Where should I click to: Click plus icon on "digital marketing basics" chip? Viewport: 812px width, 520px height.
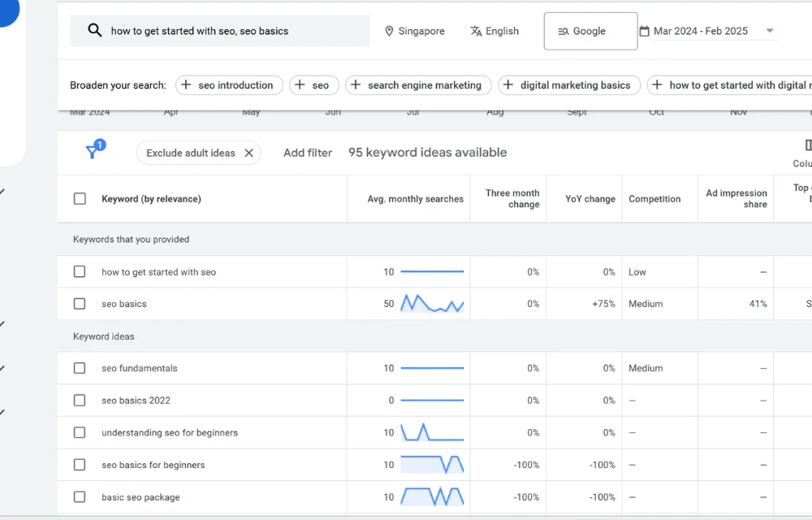tap(508, 84)
